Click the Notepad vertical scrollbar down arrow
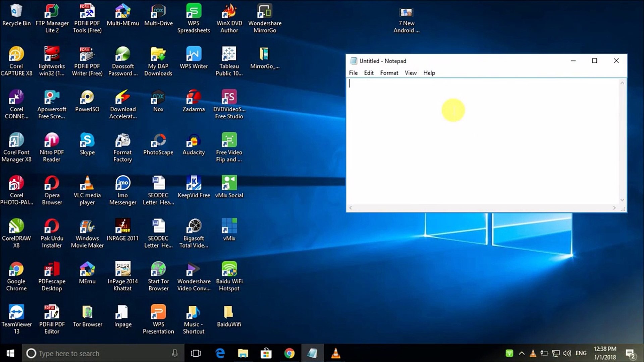The height and width of the screenshot is (362, 644). 622,200
